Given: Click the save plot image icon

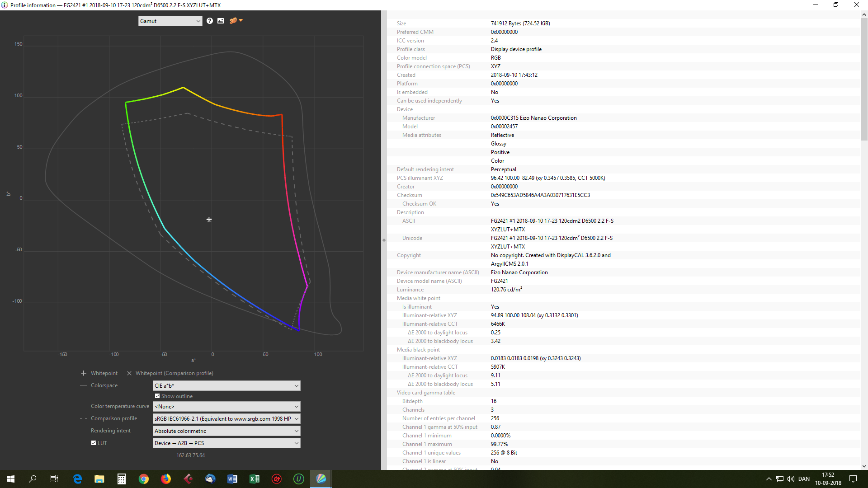Looking at the screenshot, I should coord(221,21).
